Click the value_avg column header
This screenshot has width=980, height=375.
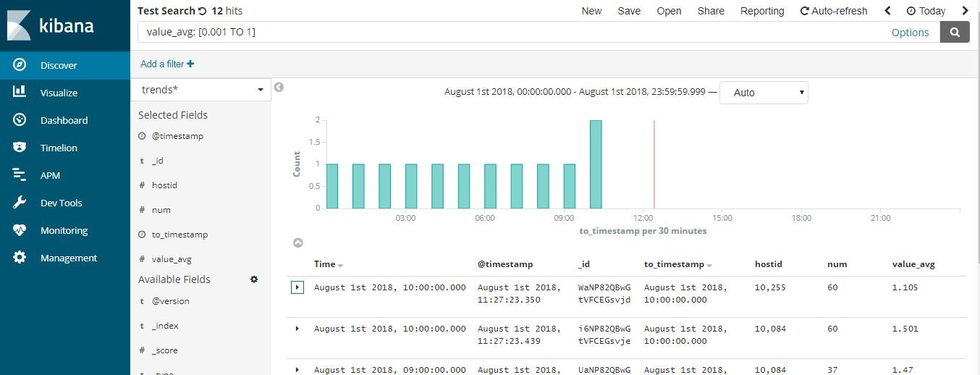coord(913,264)
